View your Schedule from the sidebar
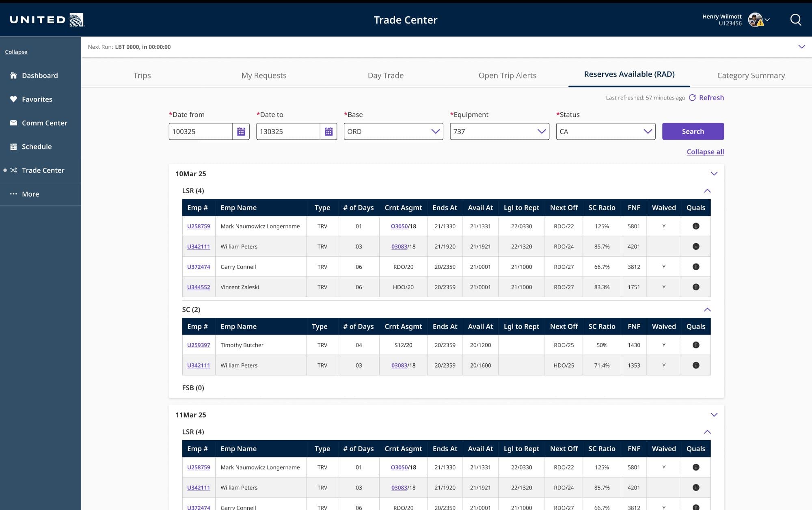The height and width of the screenshot is (510, 812). coord(37,147)
